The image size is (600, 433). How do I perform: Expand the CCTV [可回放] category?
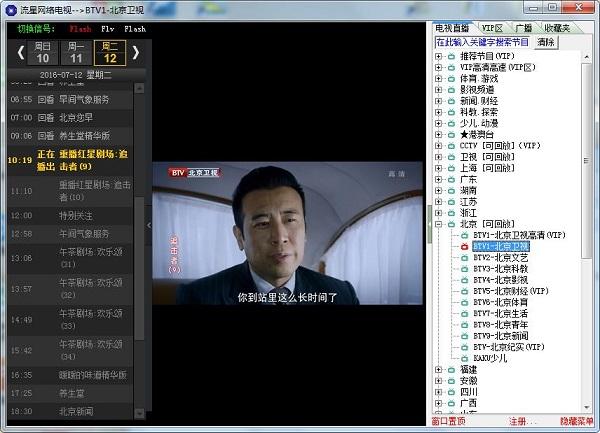coord(439,146)
